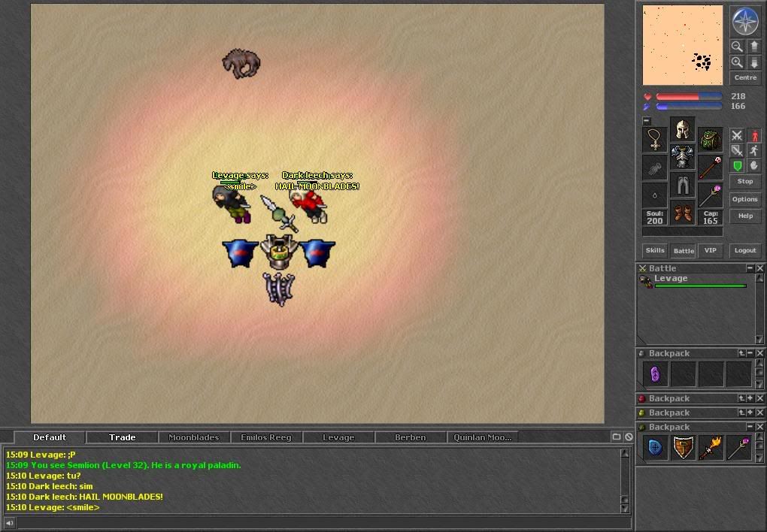Screen dimensions: 767x532
Task: Select the legs equipment slot
Action: tap(682, 186)
